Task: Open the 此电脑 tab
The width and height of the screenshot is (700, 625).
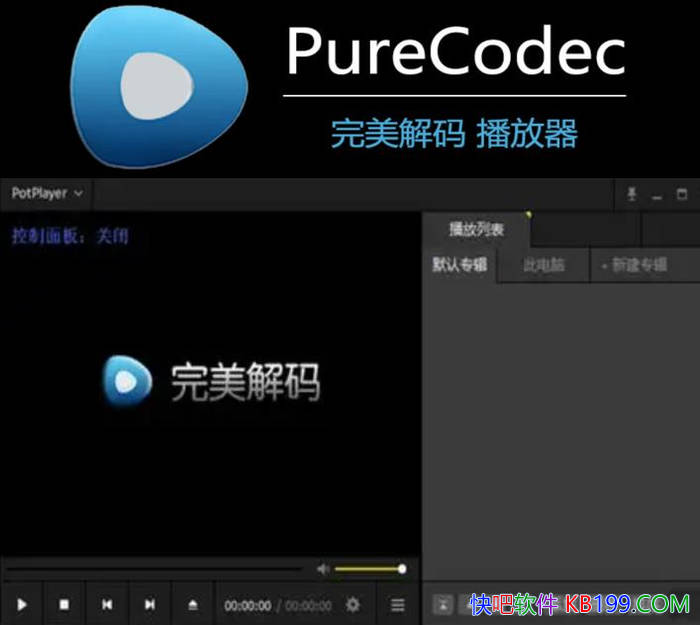Action: [543, 266]
